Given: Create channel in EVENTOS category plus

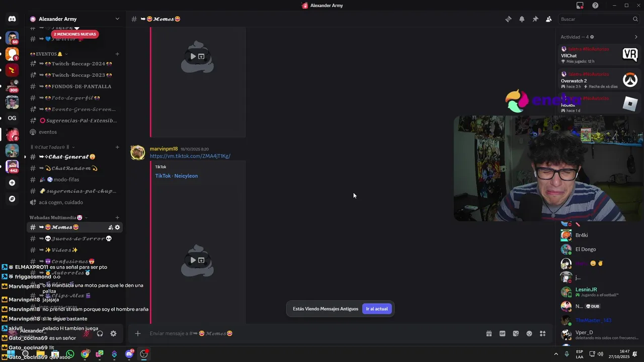Looking at the screenshot, I should click(117, 54).
